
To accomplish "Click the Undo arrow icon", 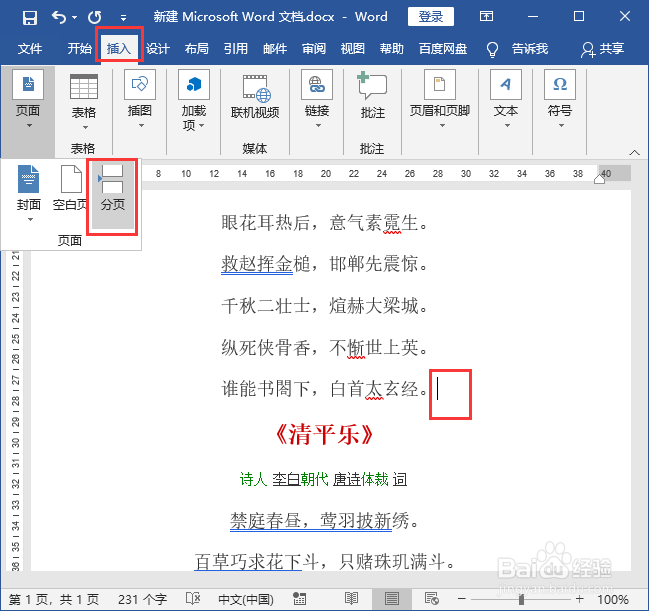I will coord(59,17).
